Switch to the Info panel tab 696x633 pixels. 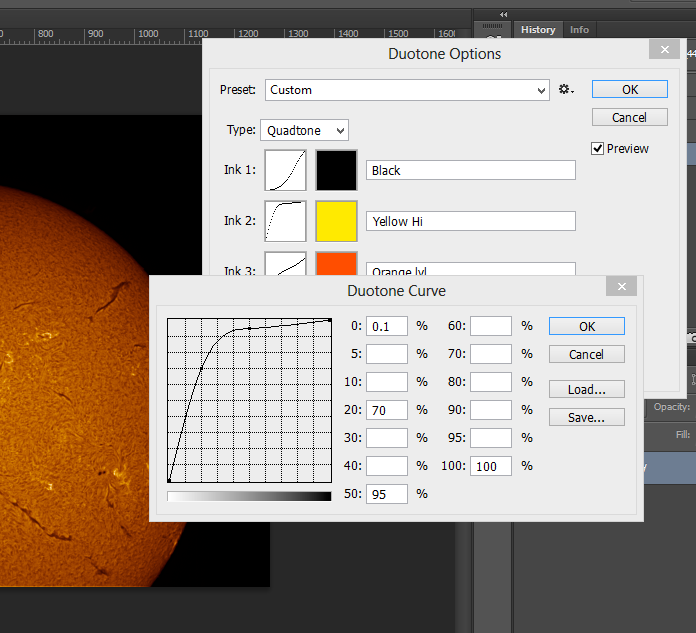point(580,30)
